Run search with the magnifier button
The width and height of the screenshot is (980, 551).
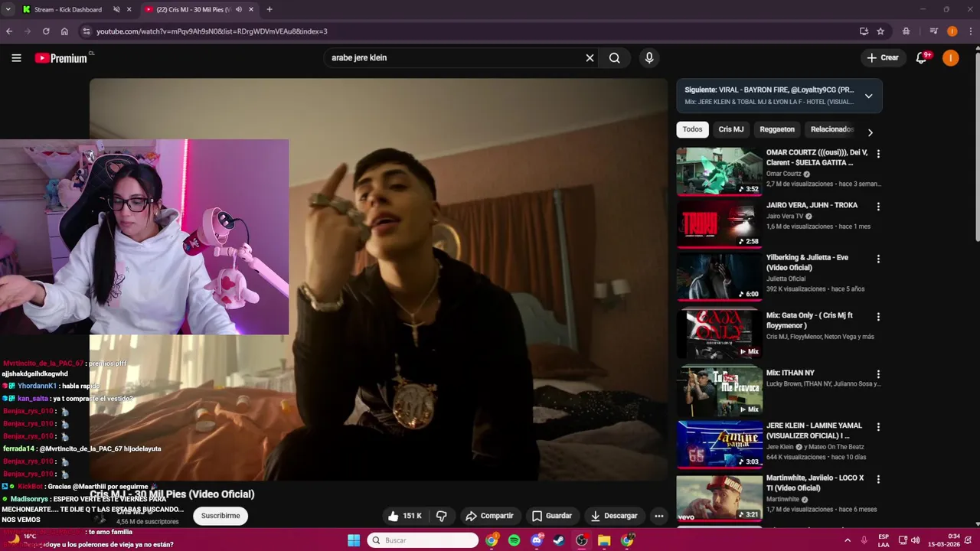[615, 57]
